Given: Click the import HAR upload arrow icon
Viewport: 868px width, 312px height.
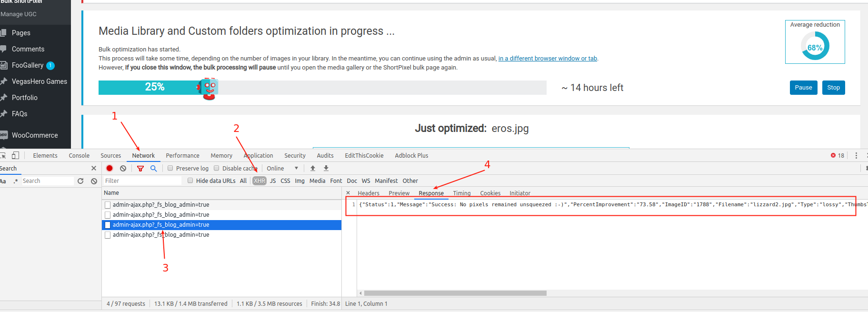Looking at the screenshot, I should [x=313, y=168].
